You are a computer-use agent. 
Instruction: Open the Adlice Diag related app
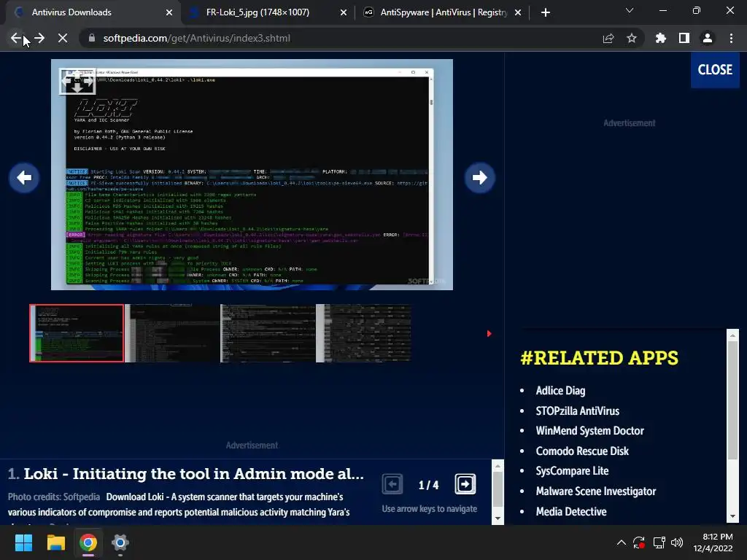[560, 391]
